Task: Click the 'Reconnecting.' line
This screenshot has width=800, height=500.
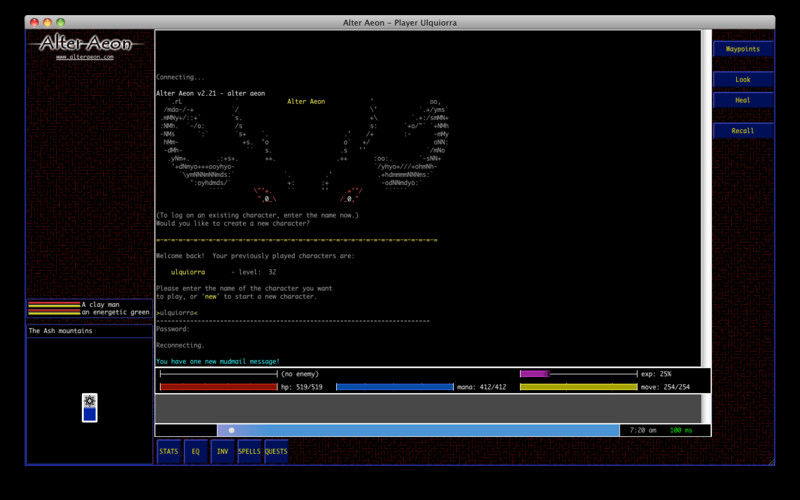Action: (180, 345)
